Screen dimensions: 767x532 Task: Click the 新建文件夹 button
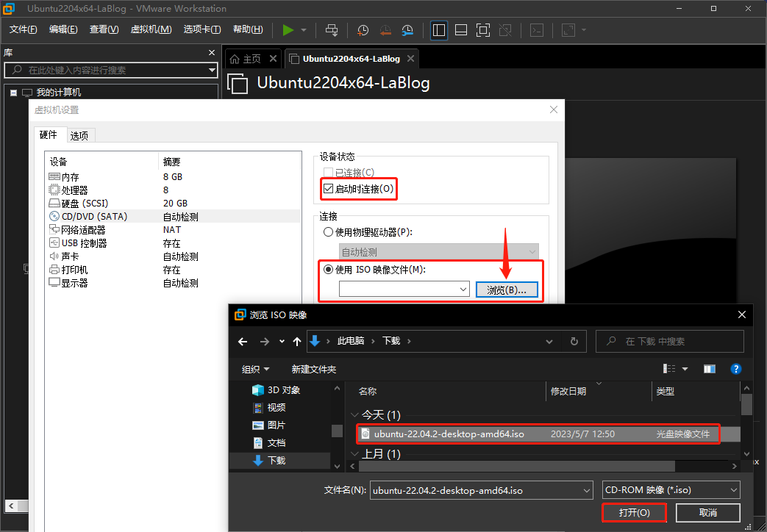314,369
